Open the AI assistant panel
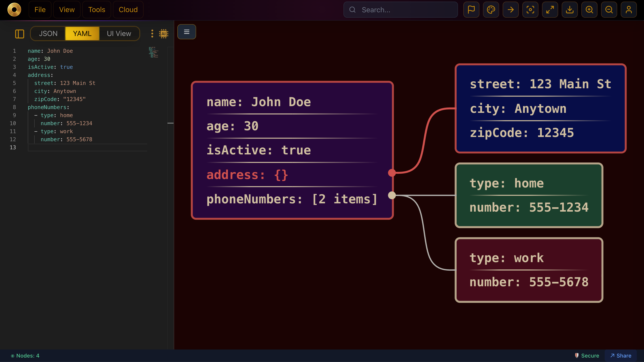The width and height of the screenshot is (644, 362). point(163,34)
